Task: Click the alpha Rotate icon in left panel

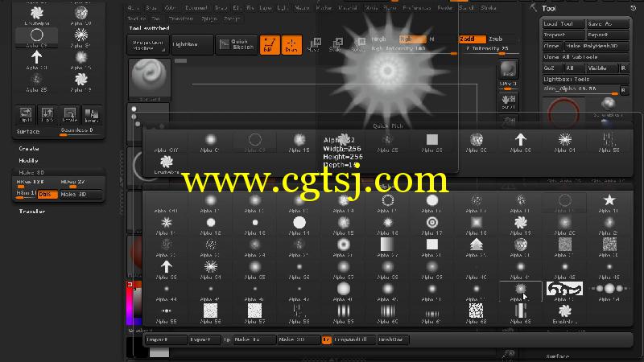Action: 69,114
